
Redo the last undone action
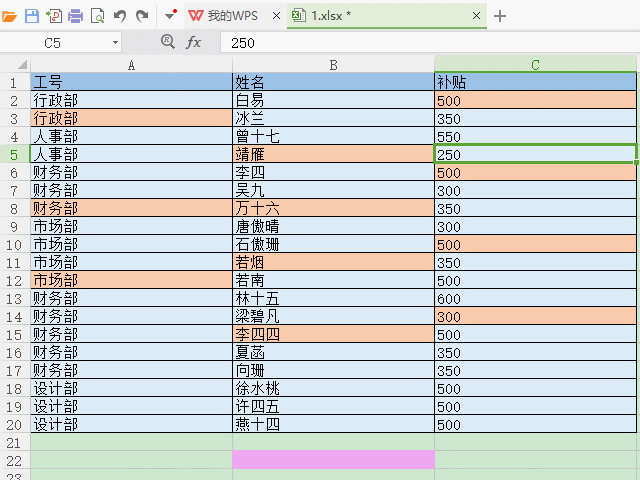142,16
